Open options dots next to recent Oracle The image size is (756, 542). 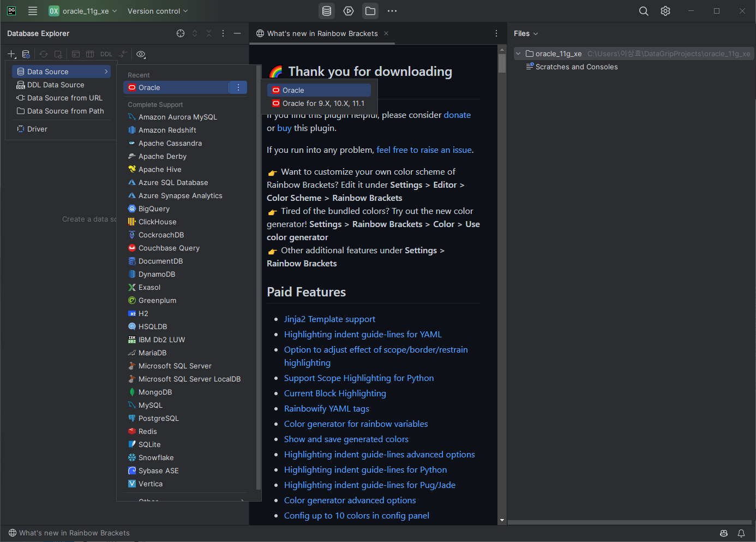(x=238, y=87)
